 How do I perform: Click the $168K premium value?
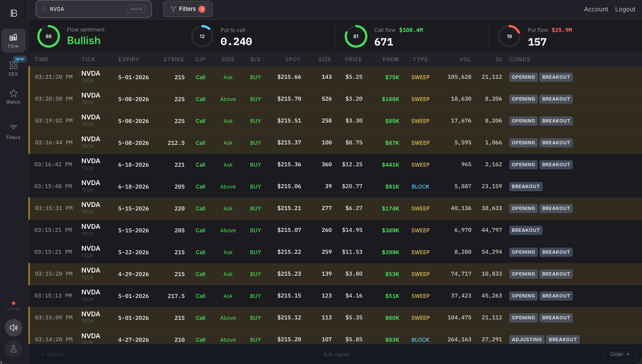pos(391,99)
